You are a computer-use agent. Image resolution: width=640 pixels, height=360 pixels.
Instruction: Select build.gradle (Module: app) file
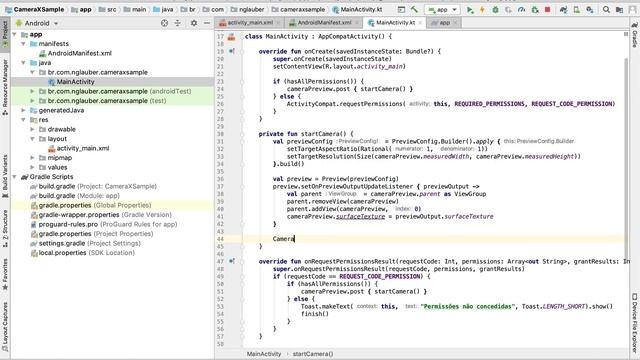pos(79,196)
